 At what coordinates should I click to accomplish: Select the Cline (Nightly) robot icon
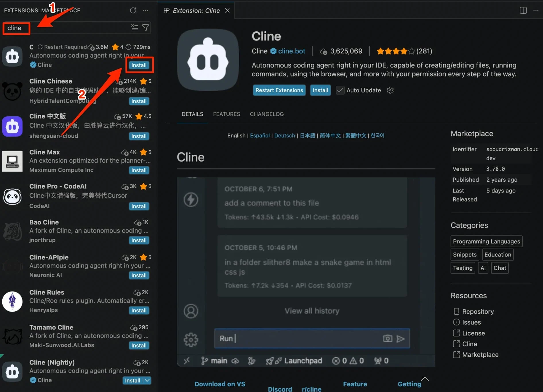point(12,372)
